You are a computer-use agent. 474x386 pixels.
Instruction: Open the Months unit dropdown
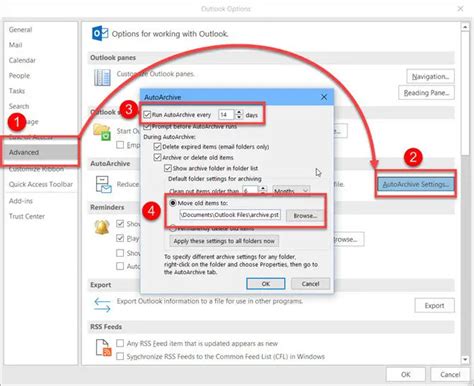coord(291,191)
